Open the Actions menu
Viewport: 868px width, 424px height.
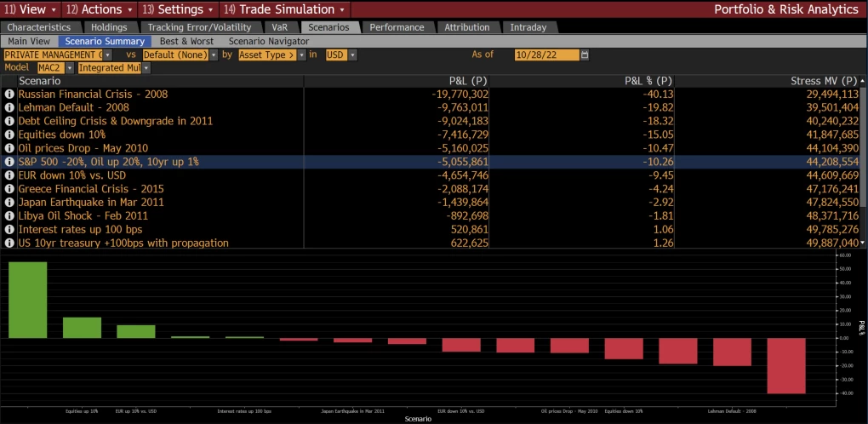click(x=130, y=9)
